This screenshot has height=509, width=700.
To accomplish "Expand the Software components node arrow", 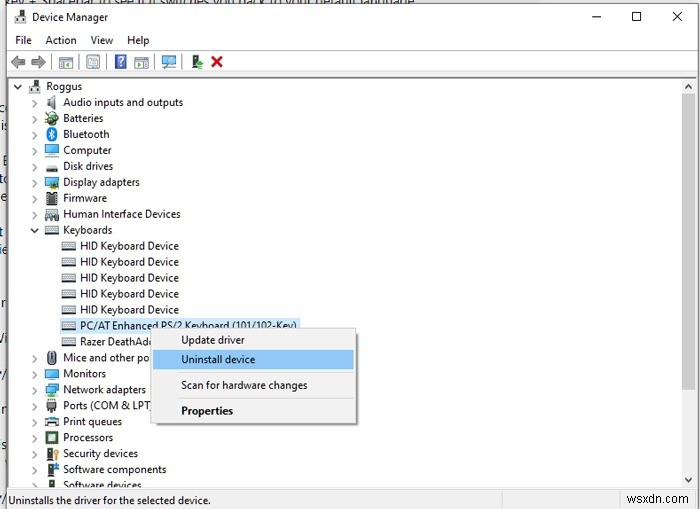I will tap(35, 470).
